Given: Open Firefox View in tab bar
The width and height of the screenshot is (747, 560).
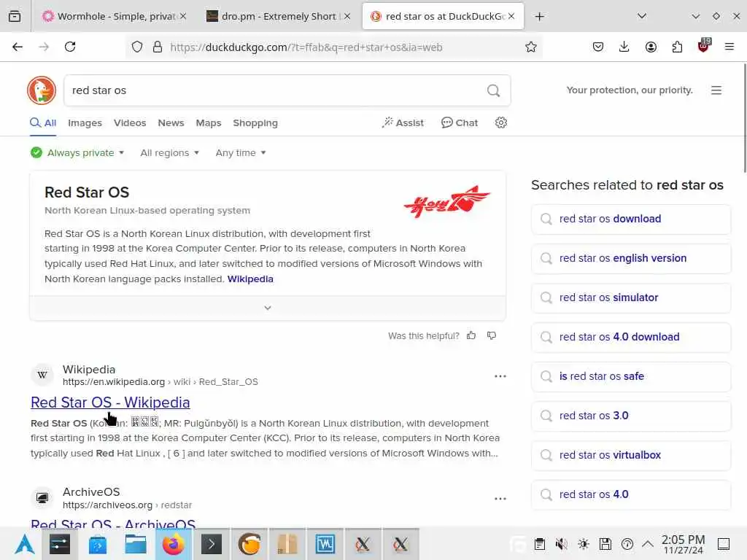Looking at the screenshot, I should [x=15, y=16].
